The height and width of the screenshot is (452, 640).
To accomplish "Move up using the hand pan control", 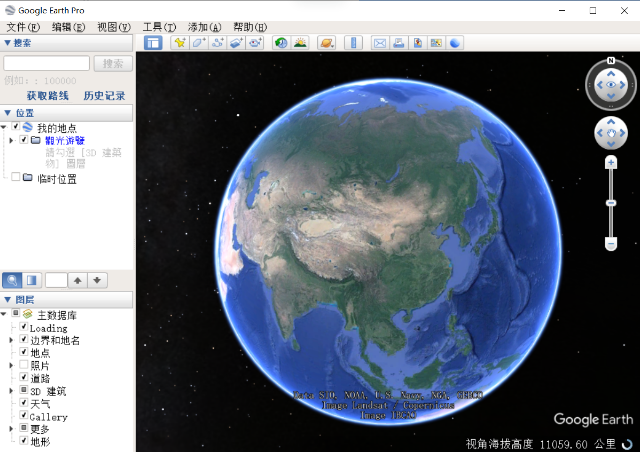I will click(611, 122).
